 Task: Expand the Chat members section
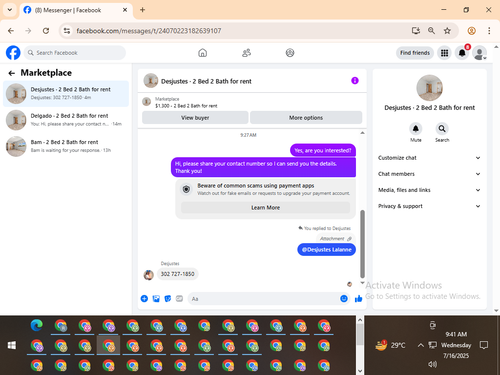[x=429, y=174]
